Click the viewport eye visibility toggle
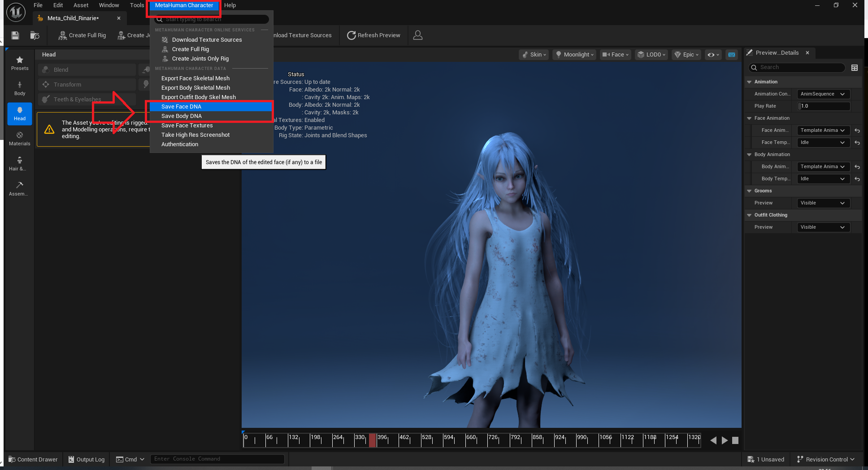Image resolution: width=868 pixels, height=470 pixels. (x=712, y=54)
